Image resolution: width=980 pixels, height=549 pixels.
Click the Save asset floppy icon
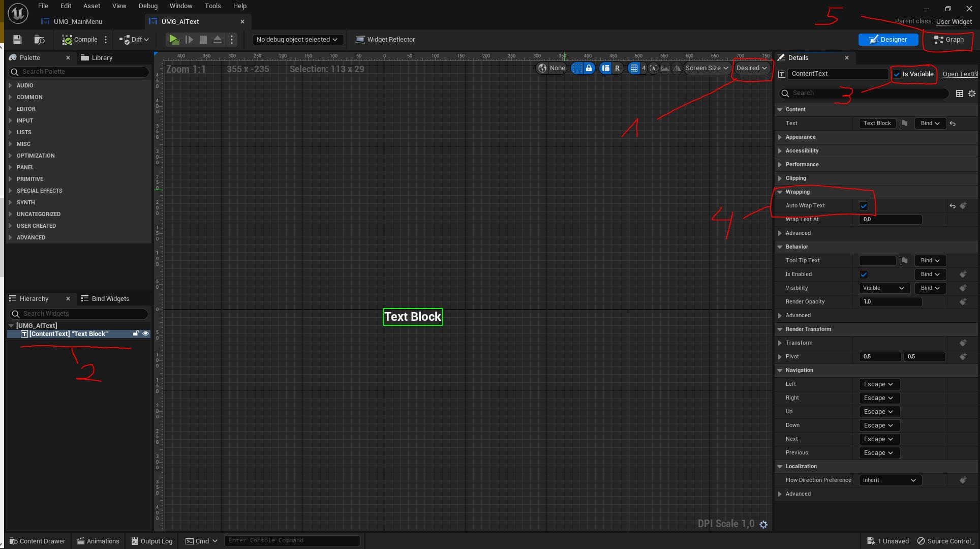(17, 40)
